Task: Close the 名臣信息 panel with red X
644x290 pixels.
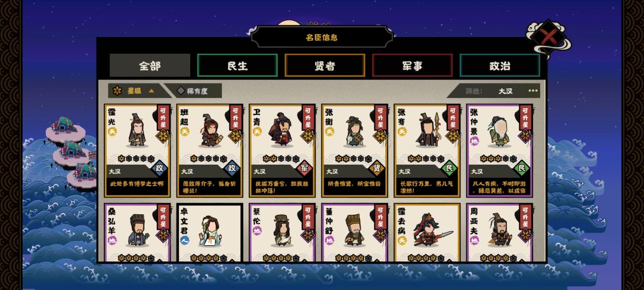Action: click(547, 38)
